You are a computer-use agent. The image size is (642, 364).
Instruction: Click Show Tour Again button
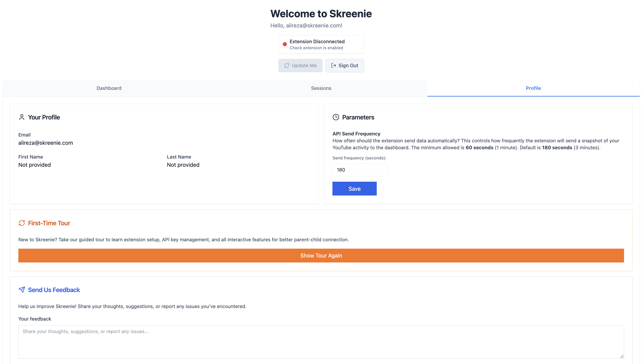pyautogui.click(x=321, y=256)
